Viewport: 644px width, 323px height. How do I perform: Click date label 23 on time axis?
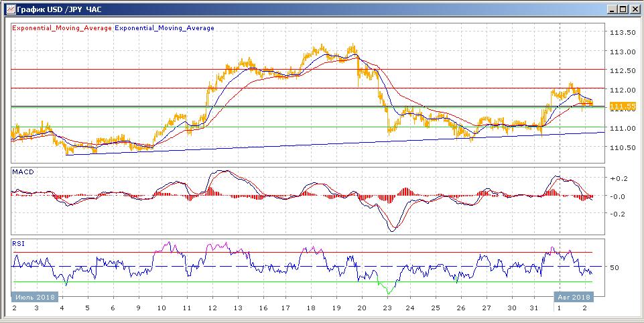387,308
